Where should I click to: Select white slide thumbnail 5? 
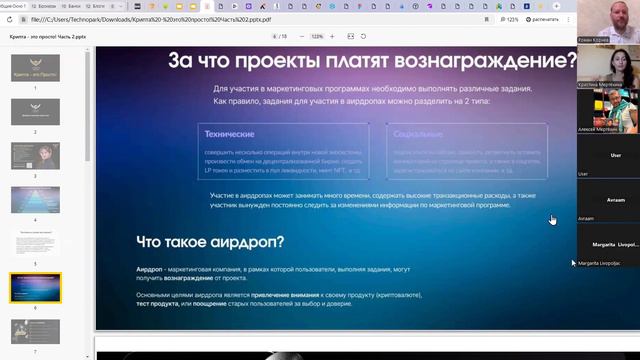[36, 244]
